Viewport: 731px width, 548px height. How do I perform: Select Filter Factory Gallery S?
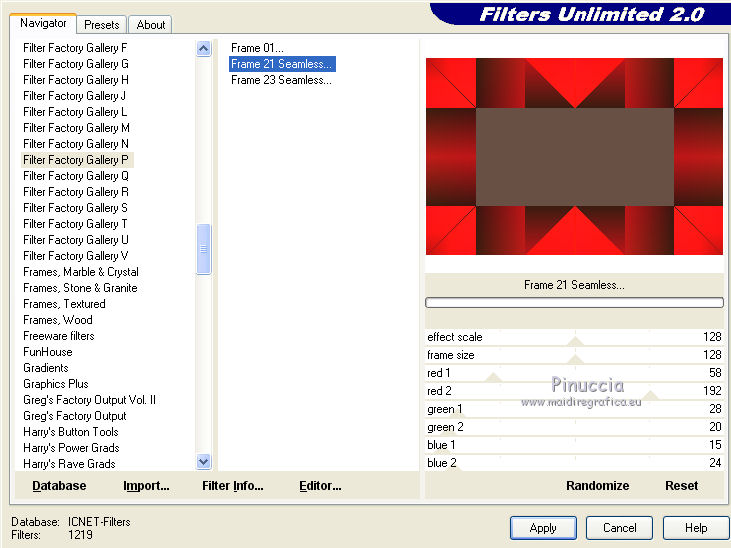pos(76,208)
